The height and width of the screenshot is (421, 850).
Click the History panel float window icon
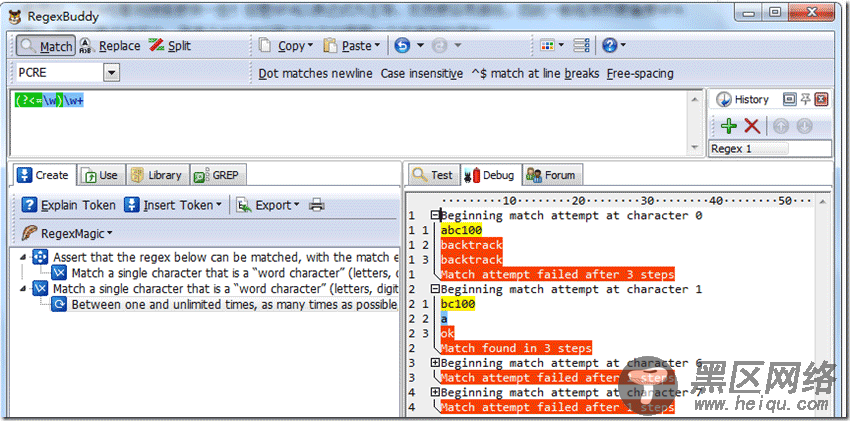pos(790,99)
